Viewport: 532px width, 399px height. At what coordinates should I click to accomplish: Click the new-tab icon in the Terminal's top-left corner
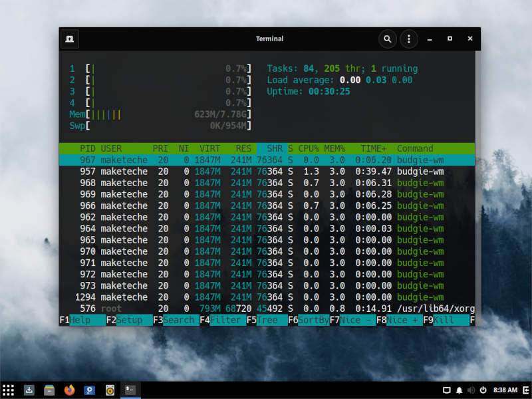click(x=69, y=39)
